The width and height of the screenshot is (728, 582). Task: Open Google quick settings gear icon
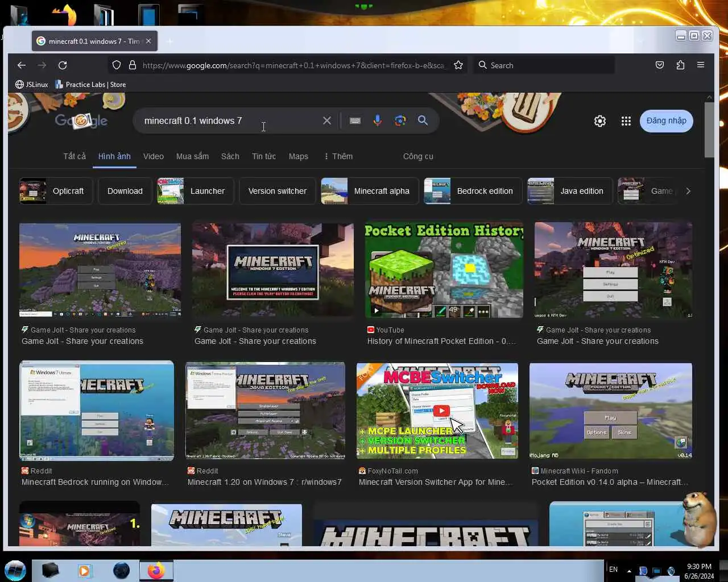(600, 121)
